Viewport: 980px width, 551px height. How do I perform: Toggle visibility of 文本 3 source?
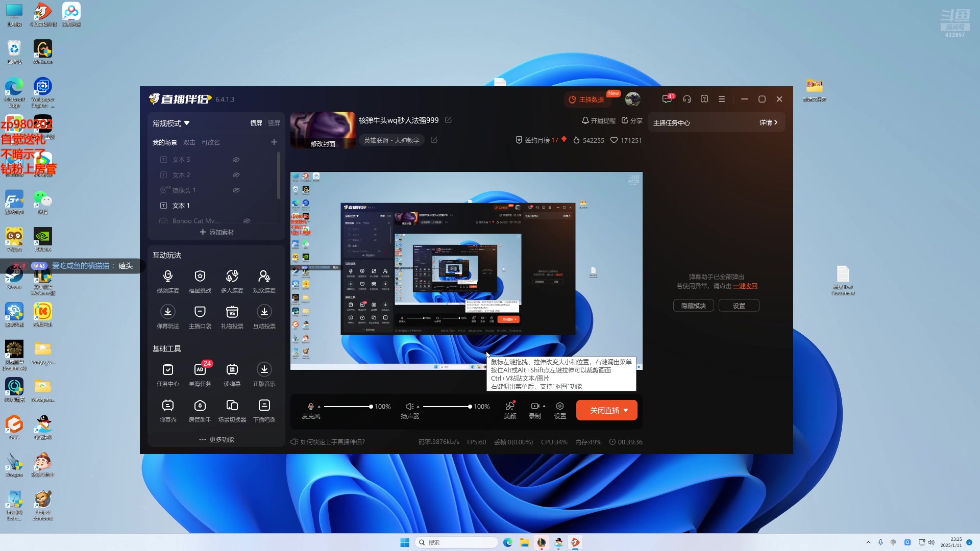pyautogui.click(x=236, y=160)
